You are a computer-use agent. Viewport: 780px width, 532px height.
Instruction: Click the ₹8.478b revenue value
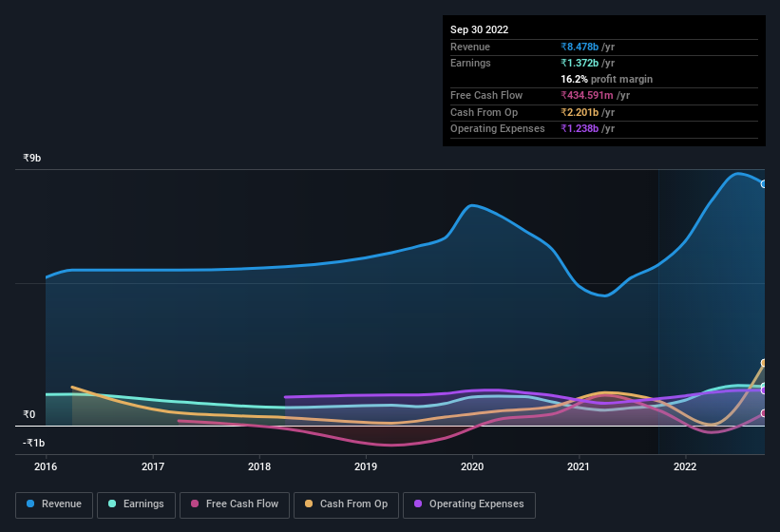tap(580, 47)
